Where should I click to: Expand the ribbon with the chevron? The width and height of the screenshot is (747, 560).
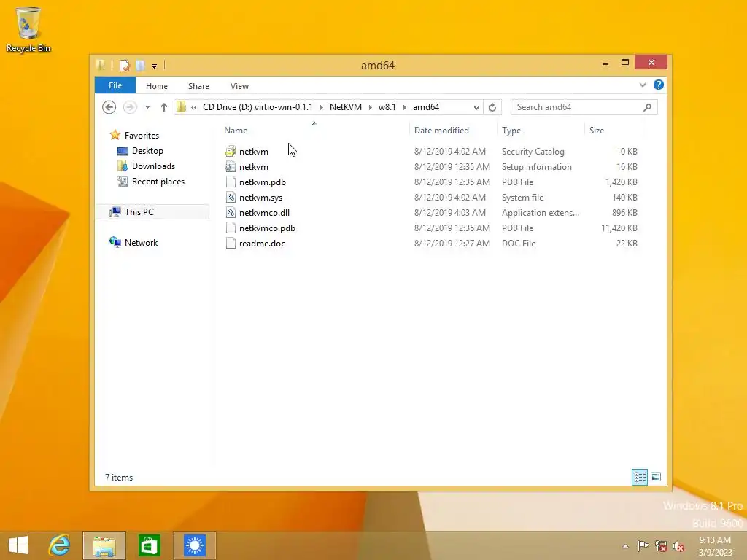642,85
